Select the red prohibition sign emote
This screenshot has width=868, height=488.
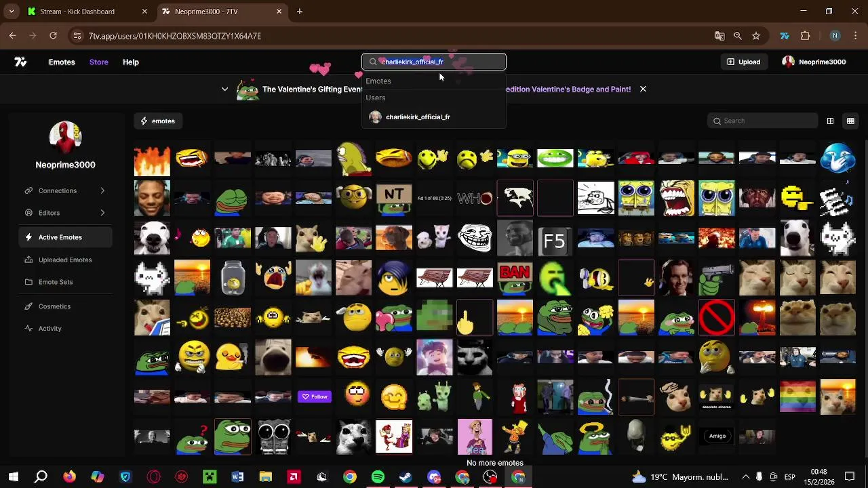[717, 317]
